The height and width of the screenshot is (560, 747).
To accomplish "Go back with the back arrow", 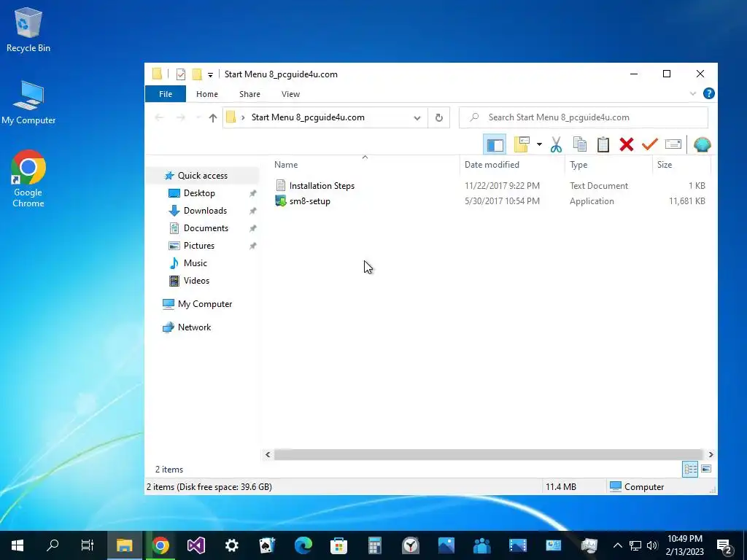I will coord(160,117).
